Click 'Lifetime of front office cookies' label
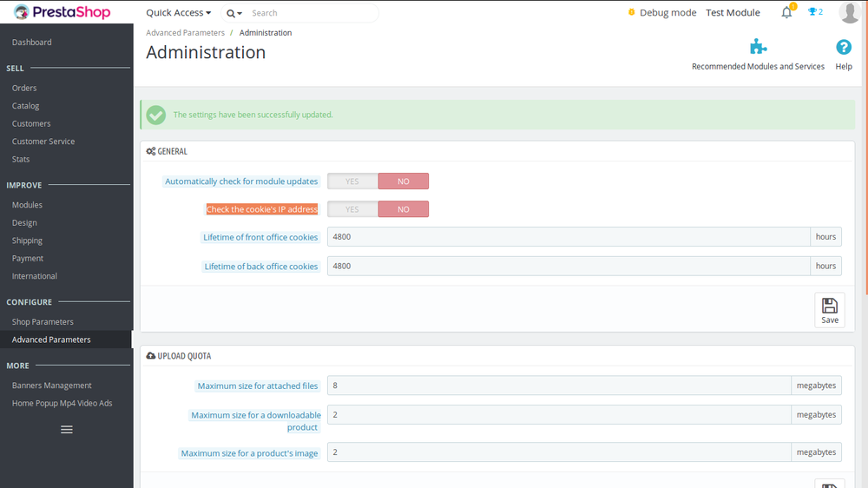The image size is (868, 488). click(260, 237)
